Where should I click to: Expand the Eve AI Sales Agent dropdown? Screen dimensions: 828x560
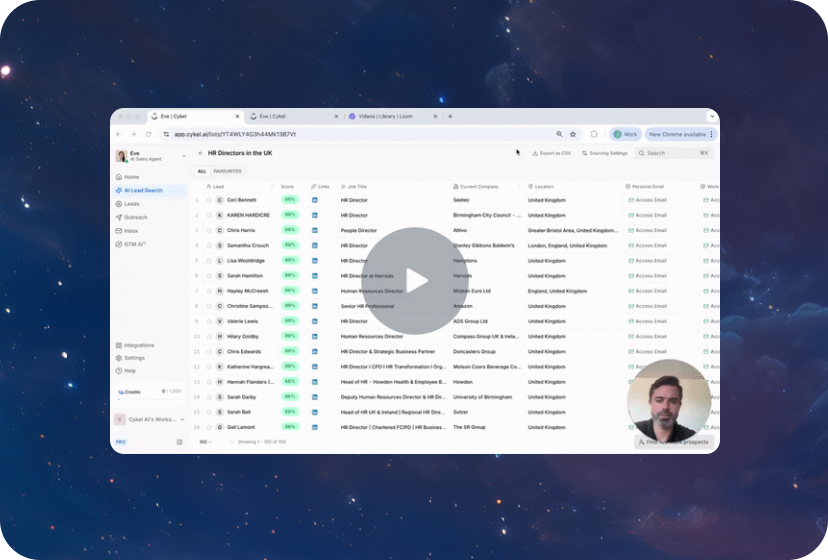click(x=184, y=156)
